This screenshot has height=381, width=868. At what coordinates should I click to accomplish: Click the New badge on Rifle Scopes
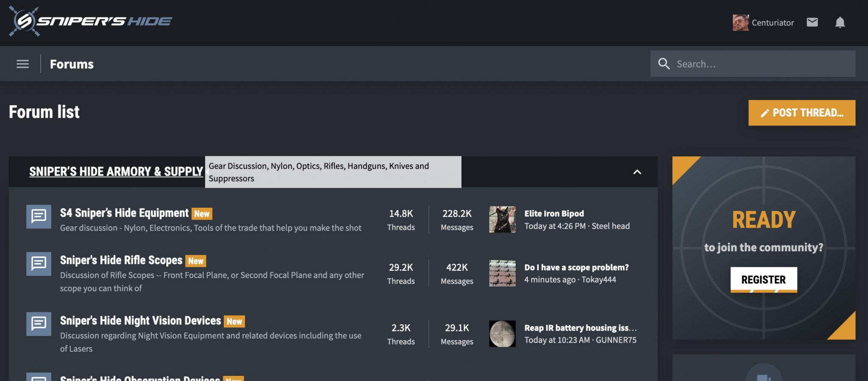(x=196, y=261)
